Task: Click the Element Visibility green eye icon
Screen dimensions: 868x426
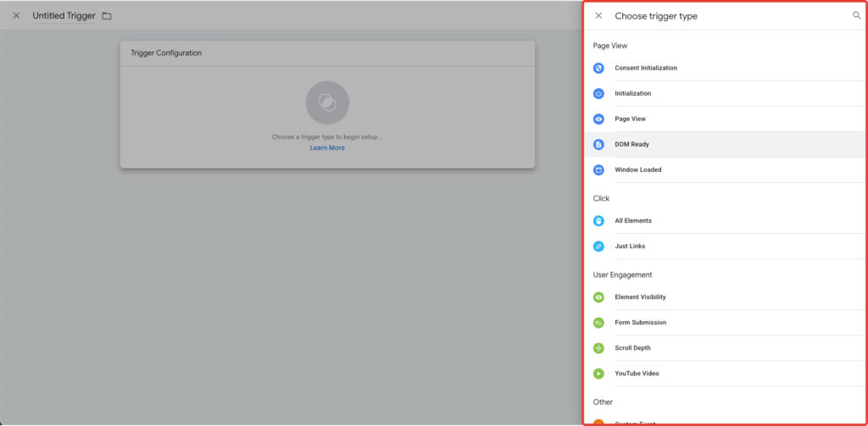Action: click(598, 297)
